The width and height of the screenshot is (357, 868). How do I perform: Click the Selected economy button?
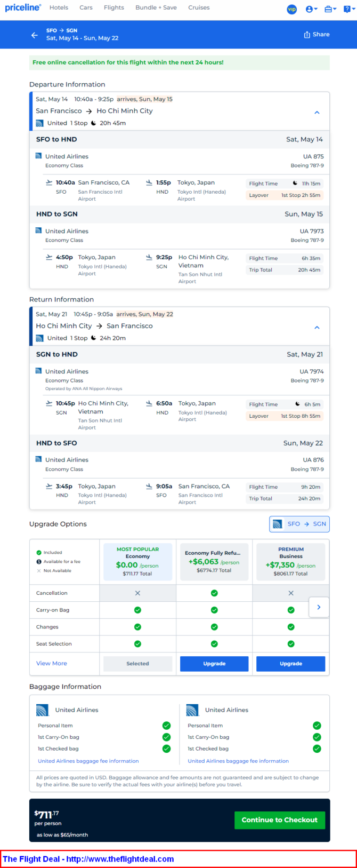coord(137,664)
